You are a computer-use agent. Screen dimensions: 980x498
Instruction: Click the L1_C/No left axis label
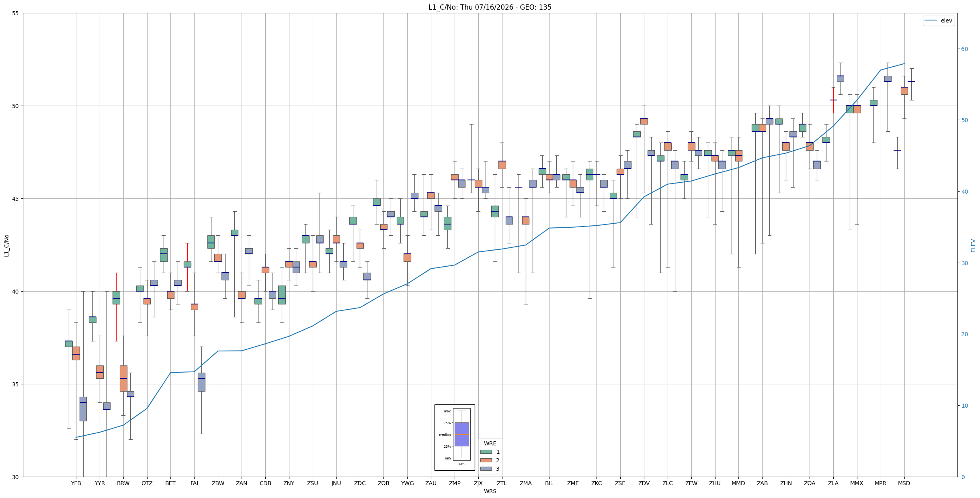[x=6, y=245]
